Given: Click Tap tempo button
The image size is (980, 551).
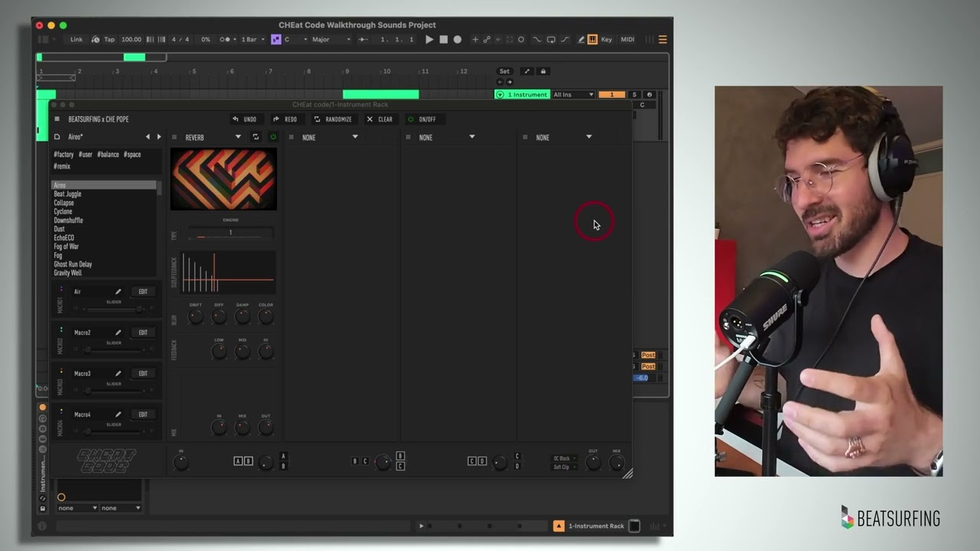Looking at the screenshot, I should [x=109, y=40].
